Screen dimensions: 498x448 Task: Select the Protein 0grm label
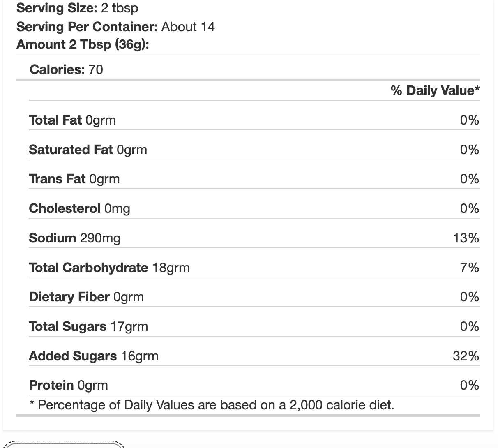click(69, 385)
